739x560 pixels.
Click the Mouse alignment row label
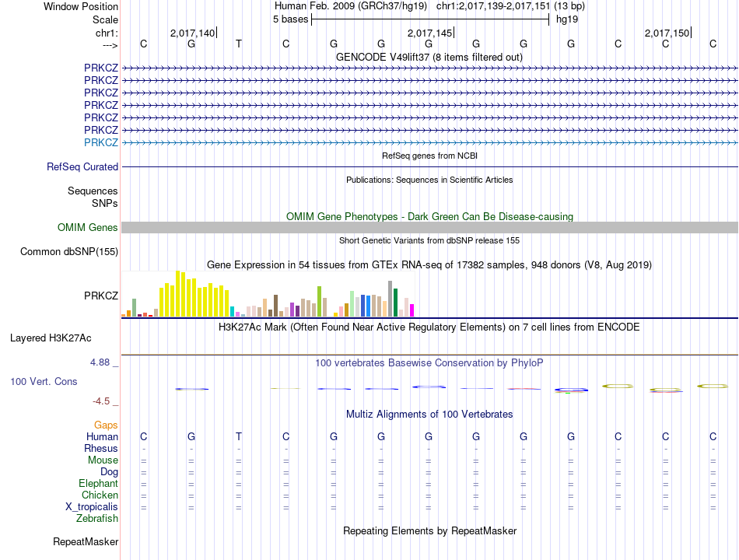click(103, 460)
